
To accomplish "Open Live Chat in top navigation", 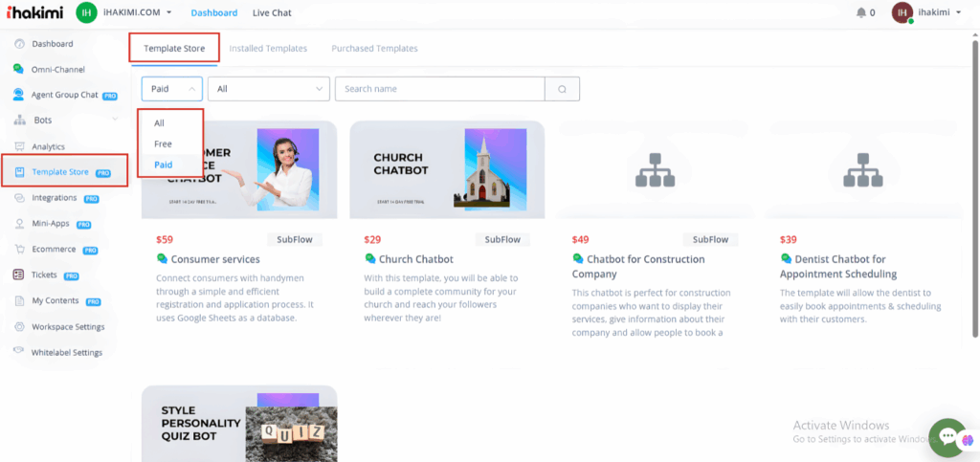I will 272,12.
